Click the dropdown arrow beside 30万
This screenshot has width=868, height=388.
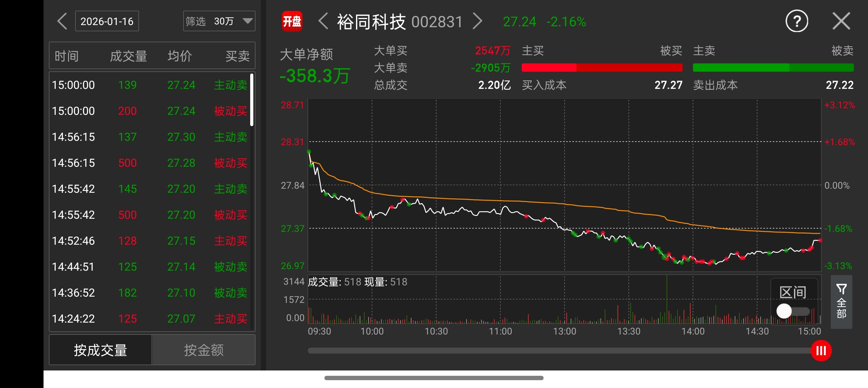point(248,21)
